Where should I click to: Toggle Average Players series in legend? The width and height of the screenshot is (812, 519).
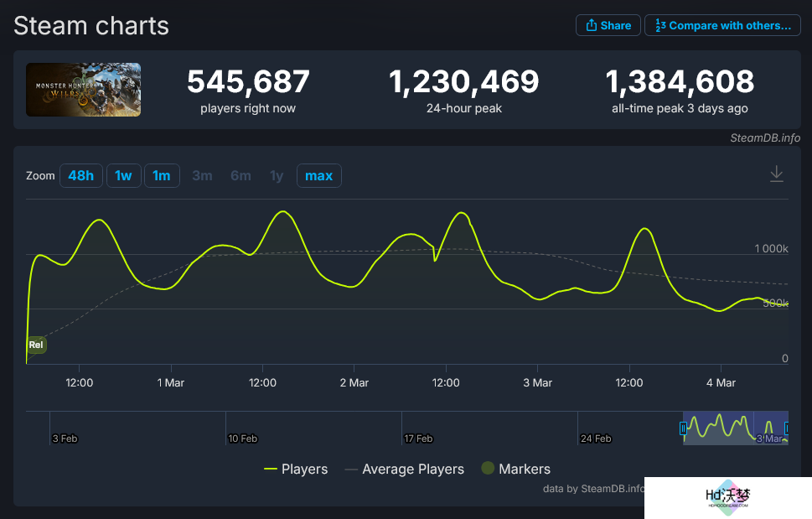[x=405, y=469]
